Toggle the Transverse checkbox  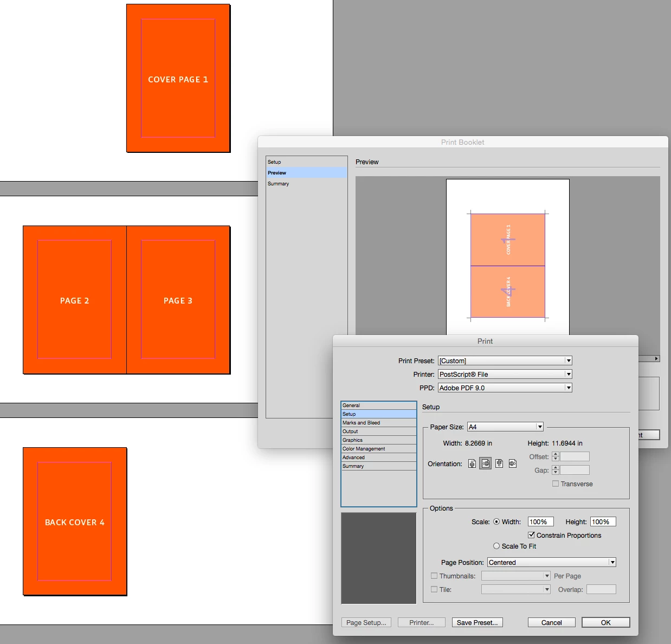coord(556,484)
